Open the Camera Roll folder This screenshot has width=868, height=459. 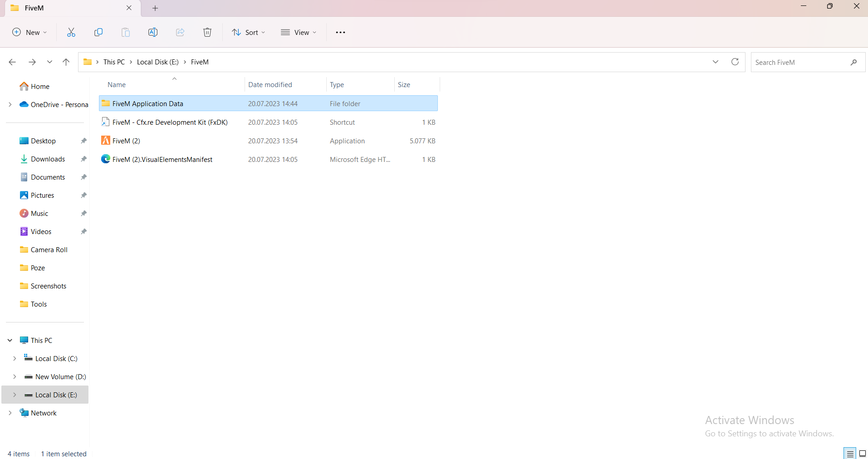point(49,250)
